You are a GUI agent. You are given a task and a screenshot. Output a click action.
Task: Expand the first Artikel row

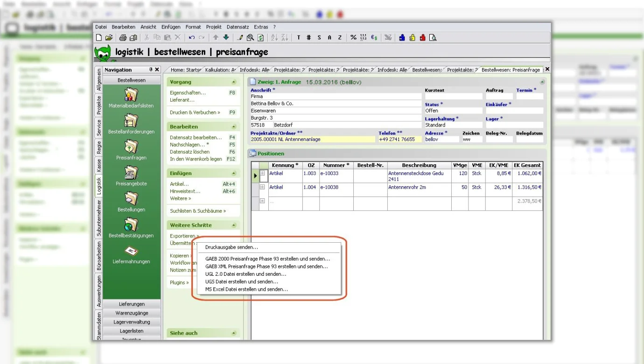pos(262,173)
